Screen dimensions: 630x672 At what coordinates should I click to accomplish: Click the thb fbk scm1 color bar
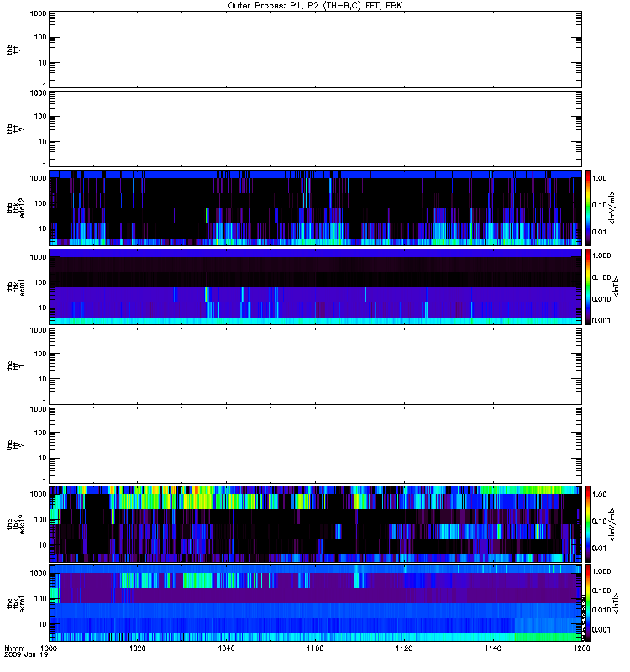click(588, 286)
